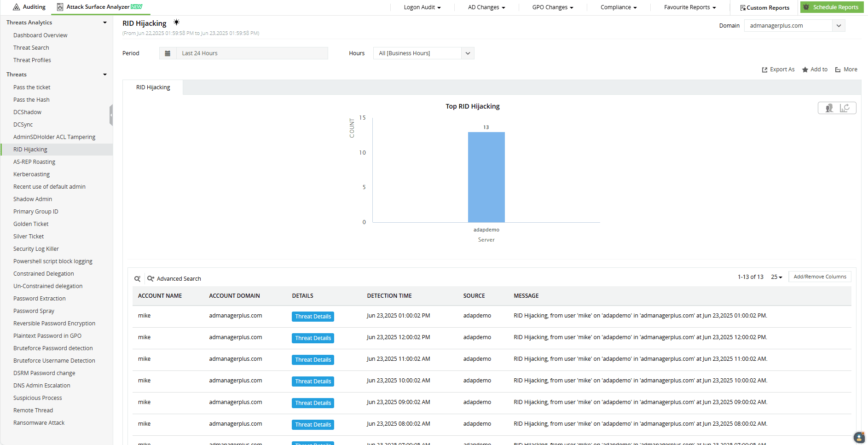This screenshot has width=868, height=445.
Task: Open the calendar icon in the Period field
Action: (x=168, y=53)
